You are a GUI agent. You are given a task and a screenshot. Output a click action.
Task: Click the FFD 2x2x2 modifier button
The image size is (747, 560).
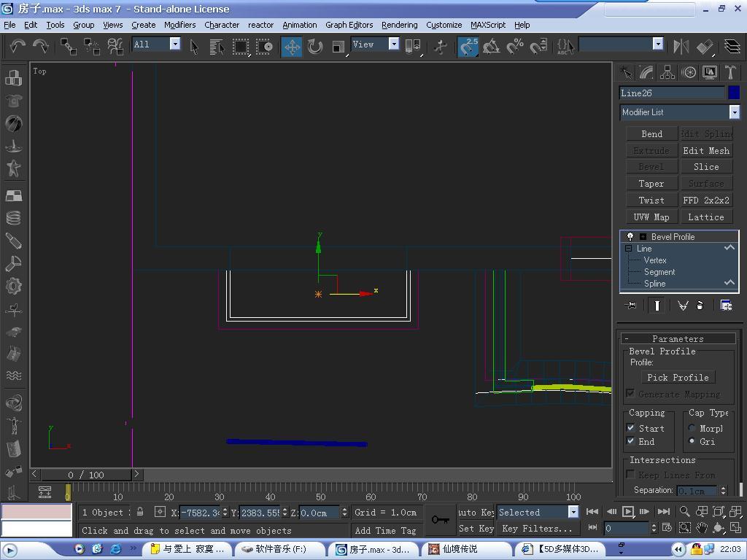coord(706,201)
